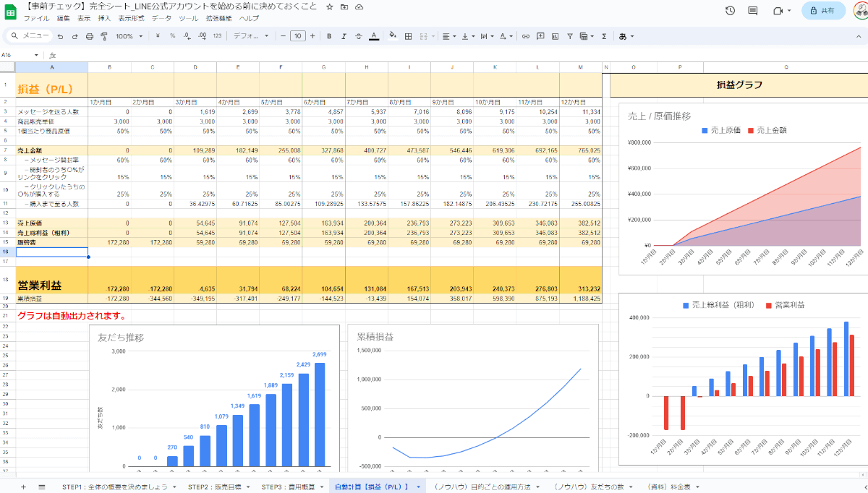Open the ファイル menu
Viewport: 868px width, 493px height.
(37, 18)
